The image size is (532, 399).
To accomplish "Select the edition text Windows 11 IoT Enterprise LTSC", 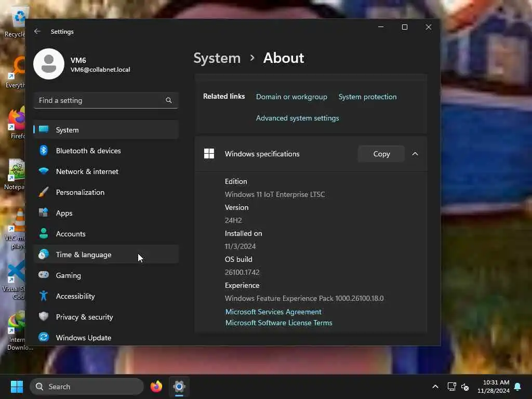I will (274, 194).
